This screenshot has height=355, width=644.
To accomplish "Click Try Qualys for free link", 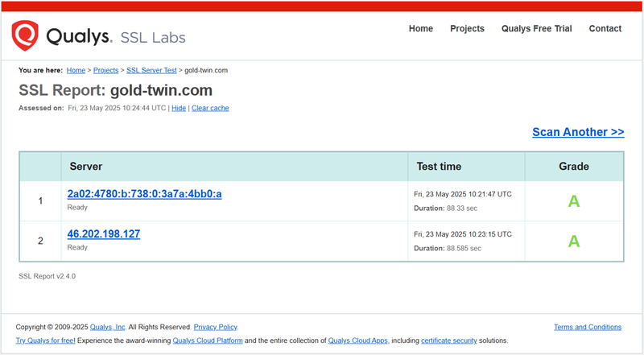I will click(46, 341).
